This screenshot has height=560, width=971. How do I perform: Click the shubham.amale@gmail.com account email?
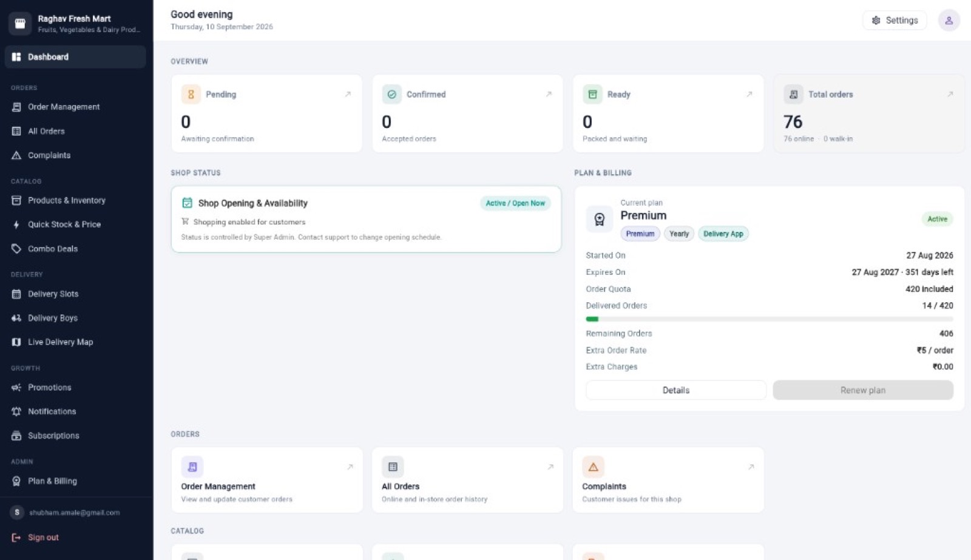tap(75, 513)
